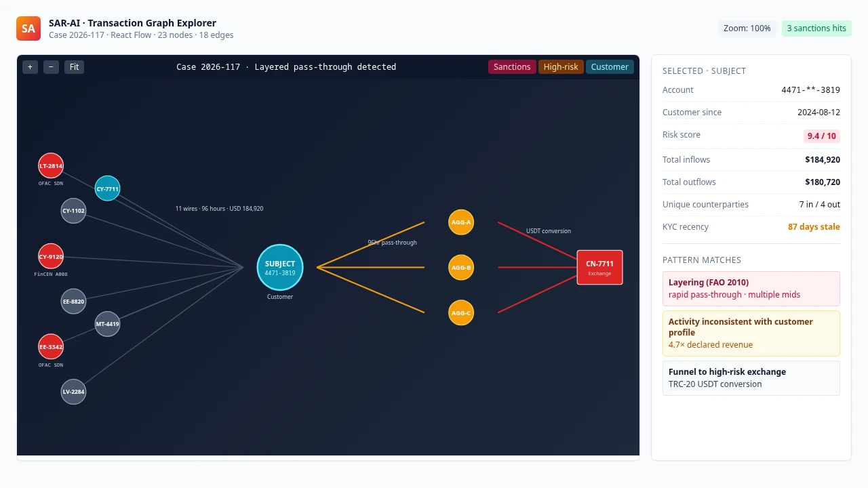This screenshot has width=868, height=488.
Task: Click the '11 wires · 96 hours' edge label
Action: (x=219, y=209)
